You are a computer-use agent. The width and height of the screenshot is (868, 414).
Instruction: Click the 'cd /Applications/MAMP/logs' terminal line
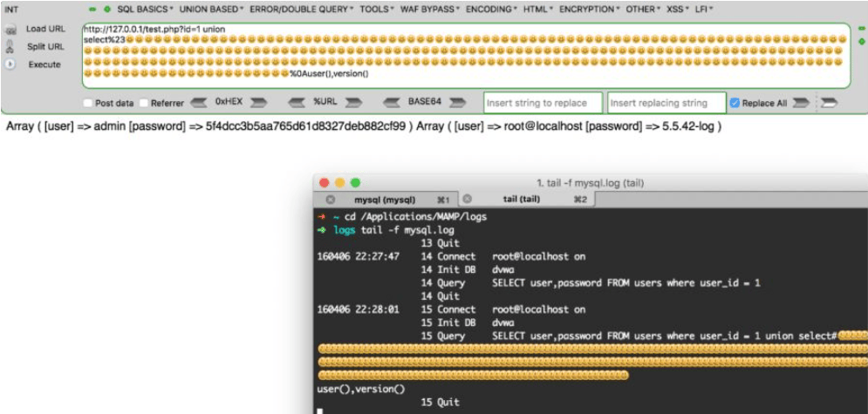pyautogui.click(x=415, y=216)
